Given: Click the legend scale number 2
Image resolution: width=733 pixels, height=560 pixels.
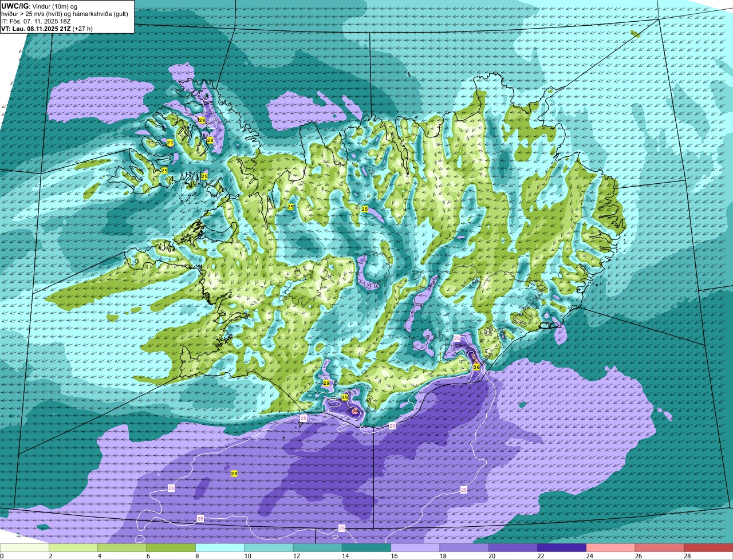Looking at the screenshot, I should coord(50,556).
